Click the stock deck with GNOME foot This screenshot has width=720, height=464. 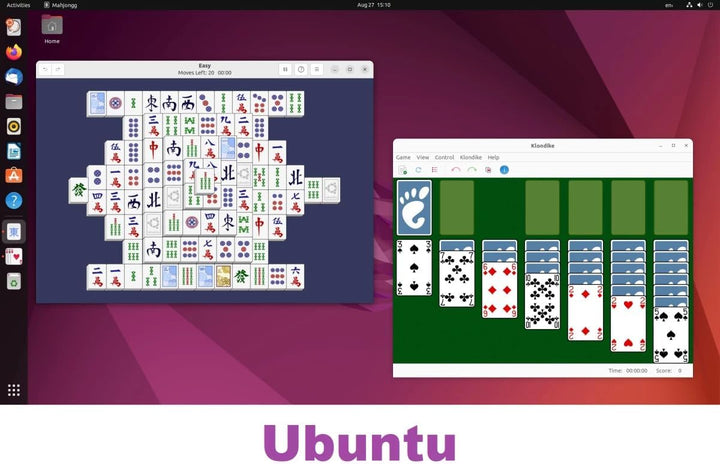click(x=414, y=208)
